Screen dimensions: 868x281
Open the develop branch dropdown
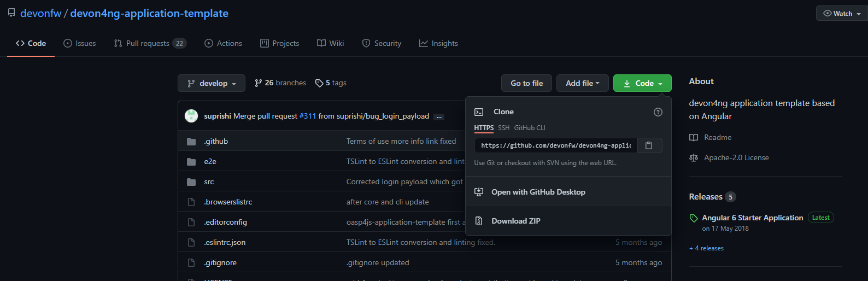(212, 83)
